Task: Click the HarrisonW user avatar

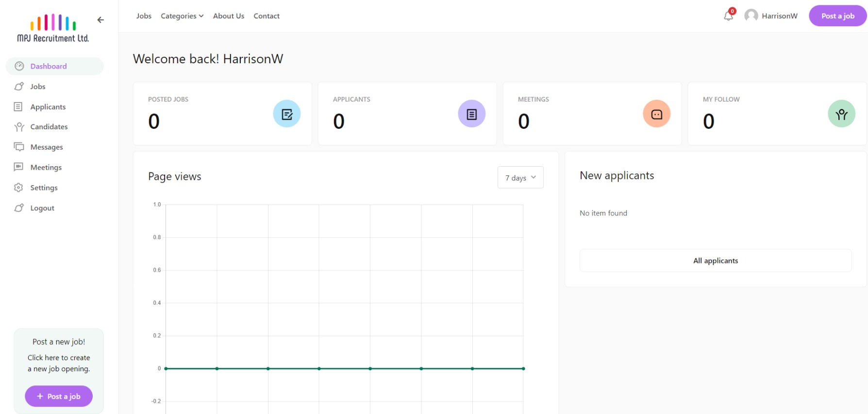Action: click(x=751, y=16)
